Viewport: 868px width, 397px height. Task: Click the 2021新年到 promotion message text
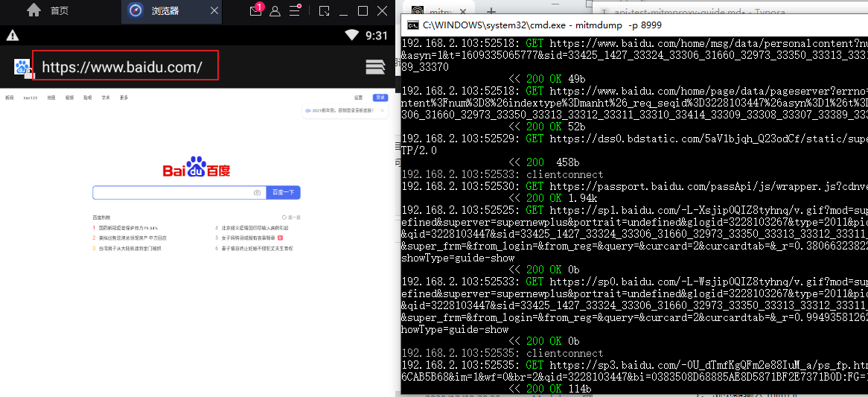coord(342,111)
